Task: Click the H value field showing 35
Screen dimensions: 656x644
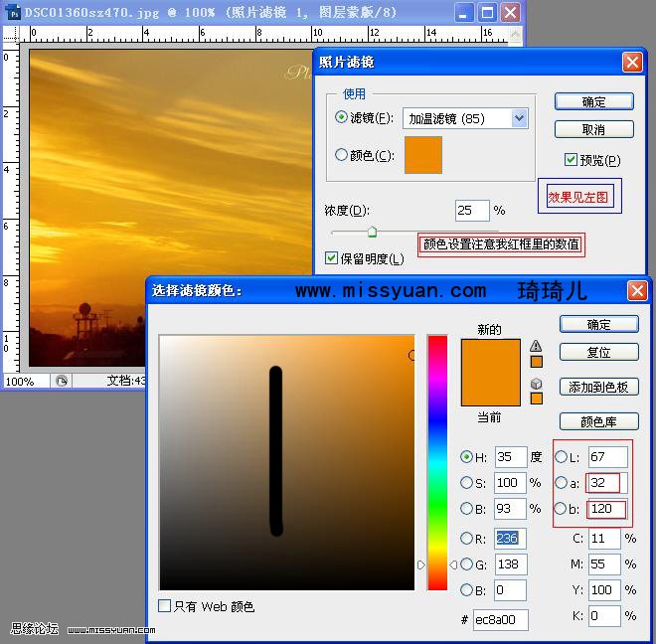Action: tap(511, 457)
